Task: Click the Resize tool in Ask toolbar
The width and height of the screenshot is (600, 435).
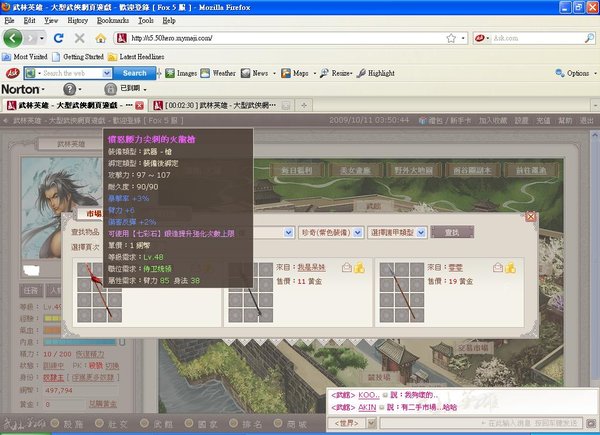Action: point(336,73)
